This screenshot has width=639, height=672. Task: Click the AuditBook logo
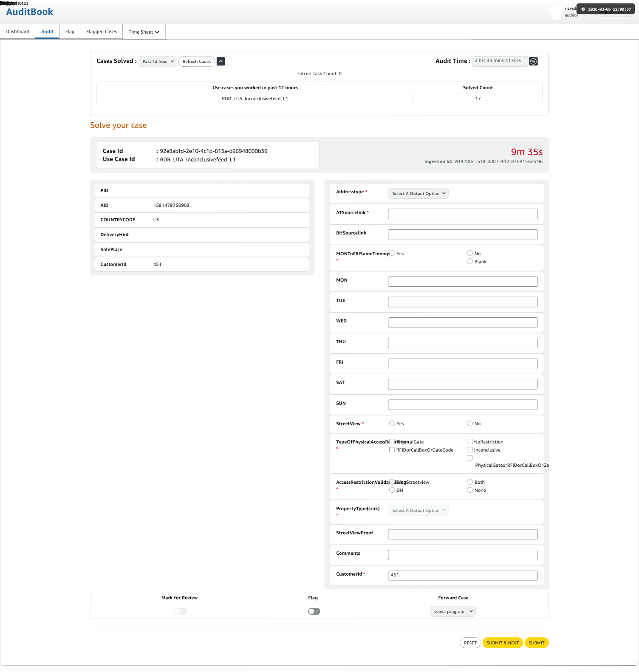tap(30, 12)
